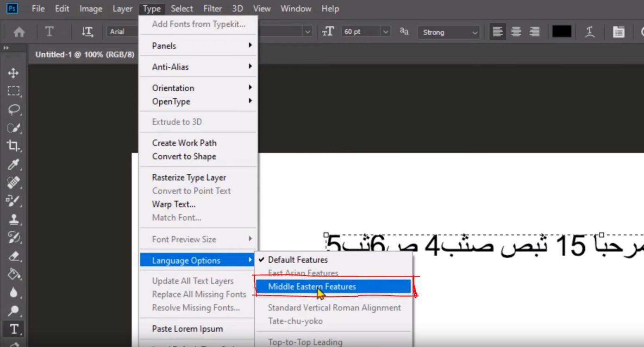644x347 pixels.
Task: Click the 60 pt font size field
Action: (x=361, y=32)
